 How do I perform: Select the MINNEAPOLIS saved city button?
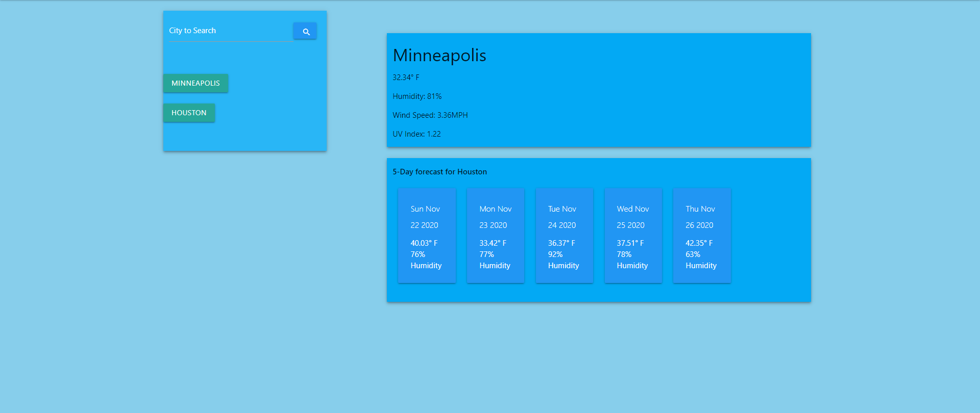tap(195, 83)
